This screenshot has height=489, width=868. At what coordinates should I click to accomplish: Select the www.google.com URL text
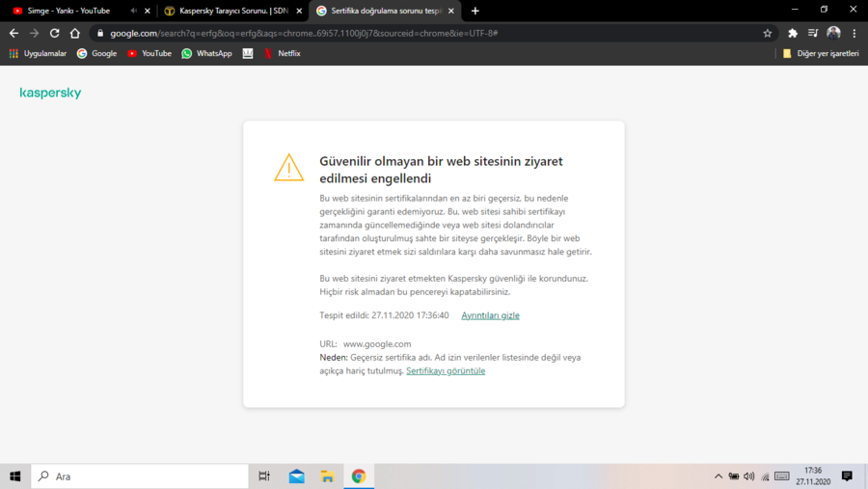pyautogui.click(x=377, y=344)
